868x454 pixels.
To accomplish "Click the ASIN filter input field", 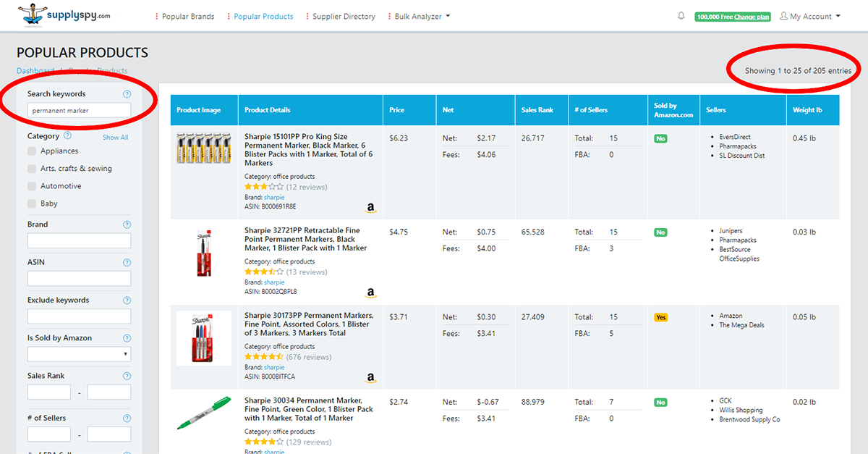I will tap(80, 278).
